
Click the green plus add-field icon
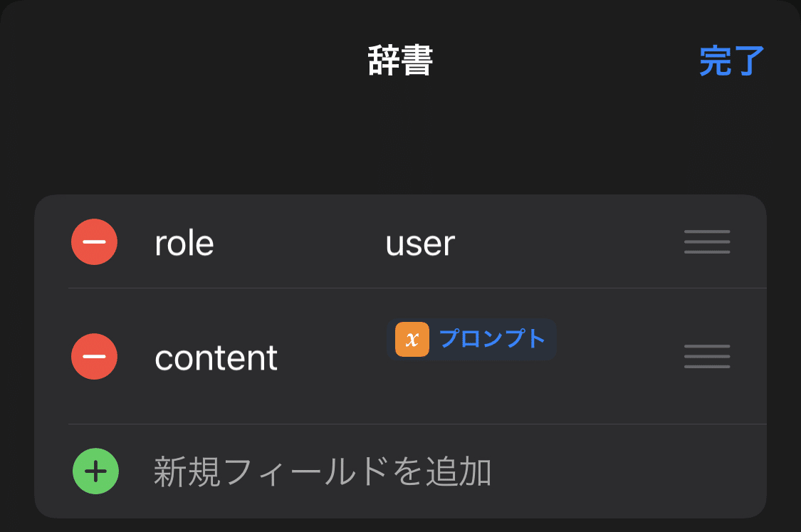point(95,471)
